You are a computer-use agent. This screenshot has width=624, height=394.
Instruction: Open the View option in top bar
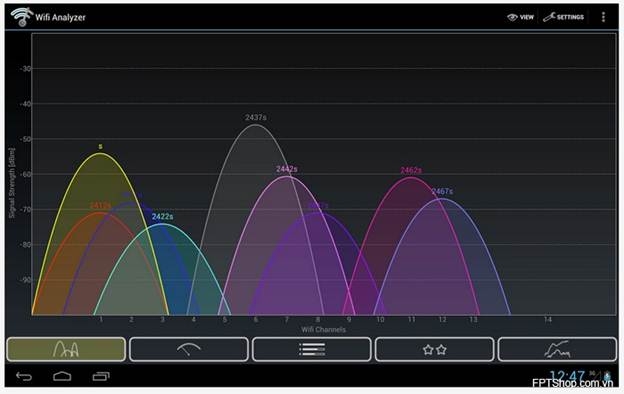click(x=521, y=17)
